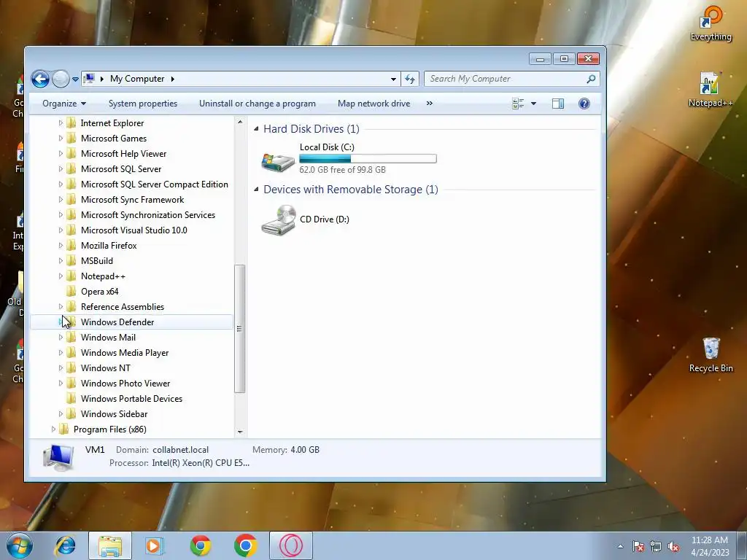Select Reference Assemblies folder

(x=123, y=307)
